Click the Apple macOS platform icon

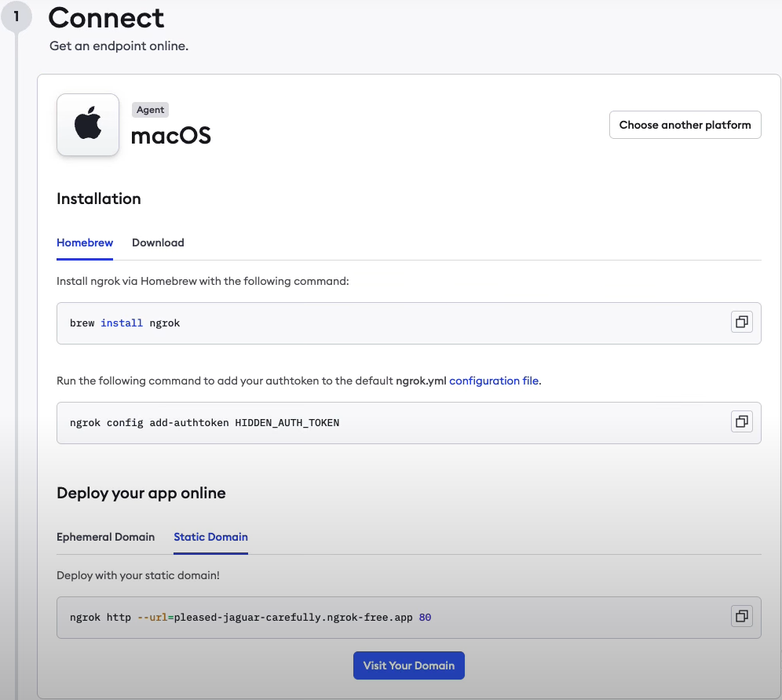(x=88, y=125)
